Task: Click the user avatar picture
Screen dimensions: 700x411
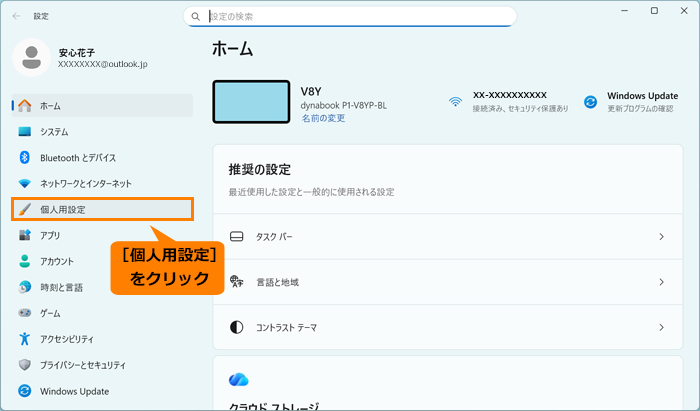Action: point(31,58)
